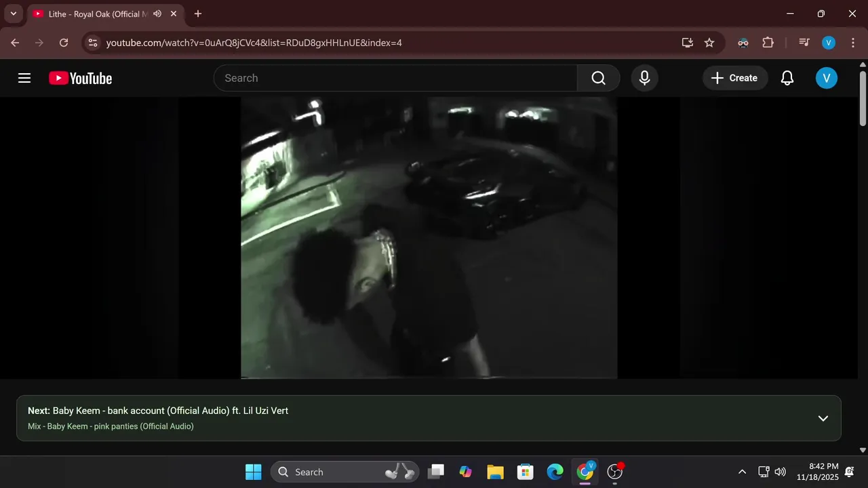
Task: Open clock and date 8:42 PM
Action: click(x=818, y=472)
